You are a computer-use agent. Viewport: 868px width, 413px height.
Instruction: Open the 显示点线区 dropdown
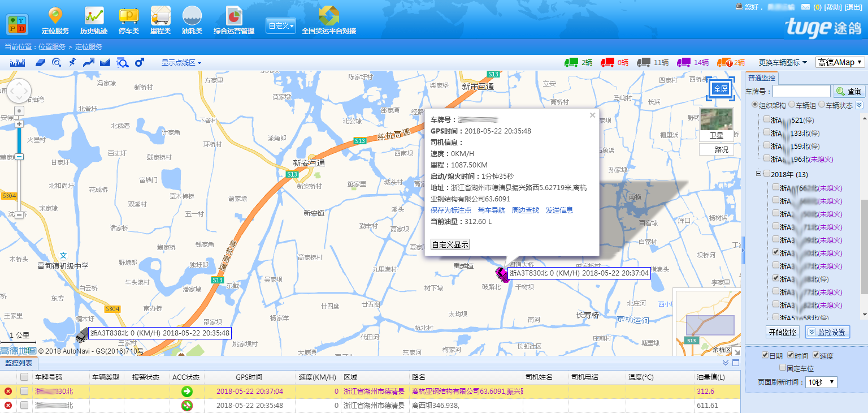pos(181,62)
